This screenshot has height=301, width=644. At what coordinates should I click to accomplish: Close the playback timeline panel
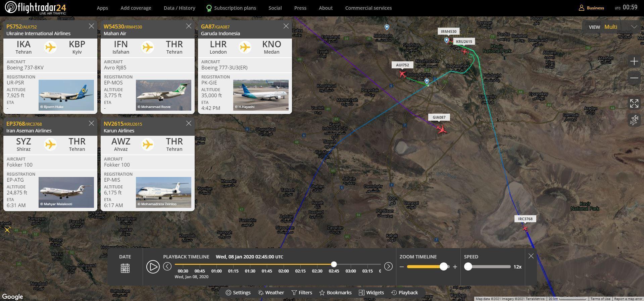tap(531, 256)
